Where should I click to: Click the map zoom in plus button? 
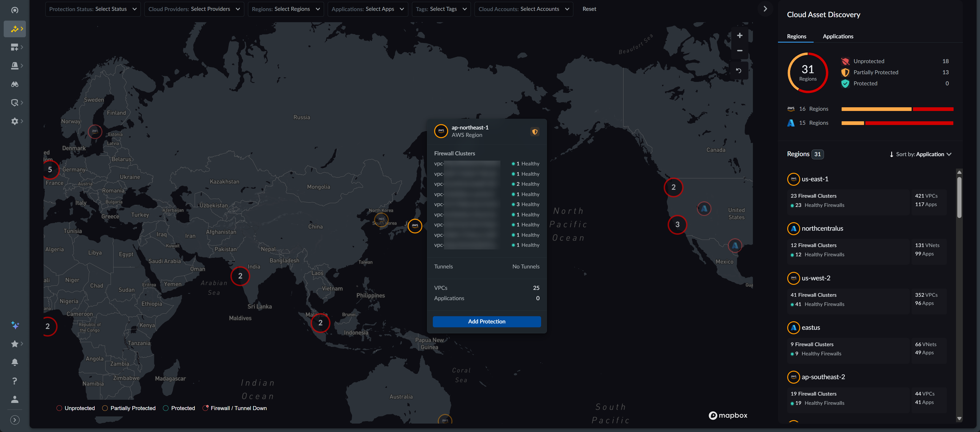(x=739, y=35)
